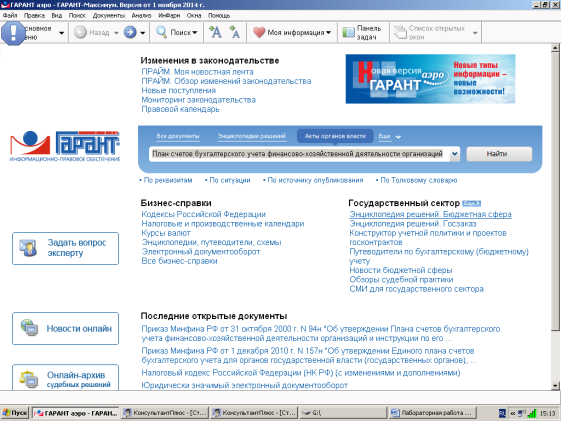561x421 pixels.
Task: Click the online news globe icon
Action: pos(29,328)
